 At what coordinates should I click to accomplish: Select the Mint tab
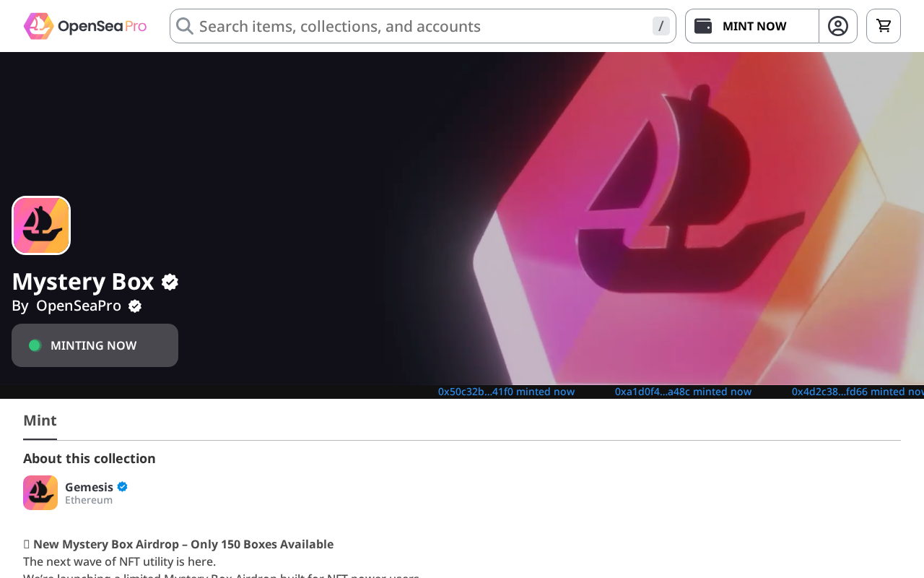[x=40, y=420]
